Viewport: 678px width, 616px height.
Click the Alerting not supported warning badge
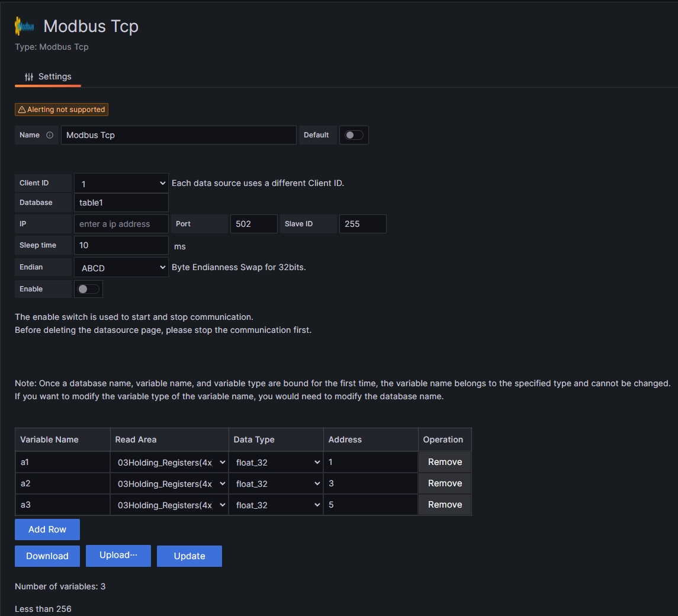tap(62, 110)
